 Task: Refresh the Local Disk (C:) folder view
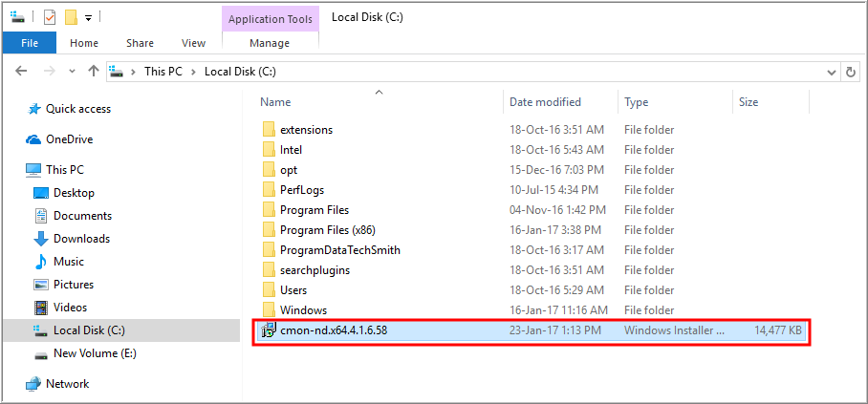[x=850, y=72]
